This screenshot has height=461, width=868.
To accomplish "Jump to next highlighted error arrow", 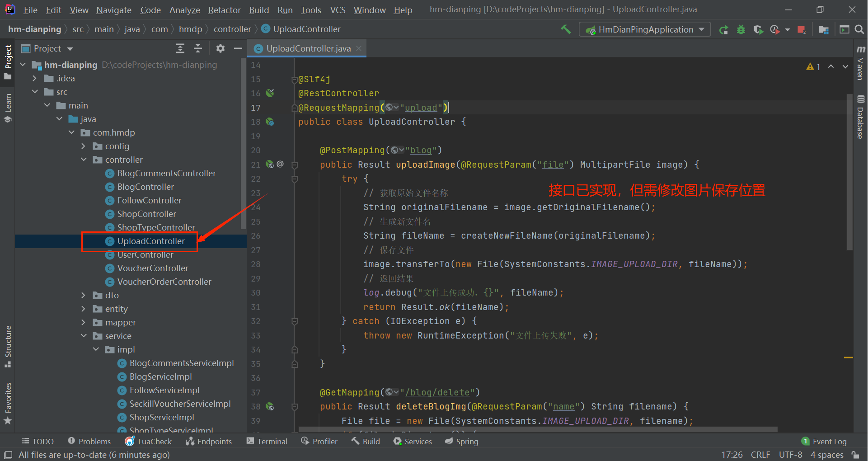I will tap(845, 66).
